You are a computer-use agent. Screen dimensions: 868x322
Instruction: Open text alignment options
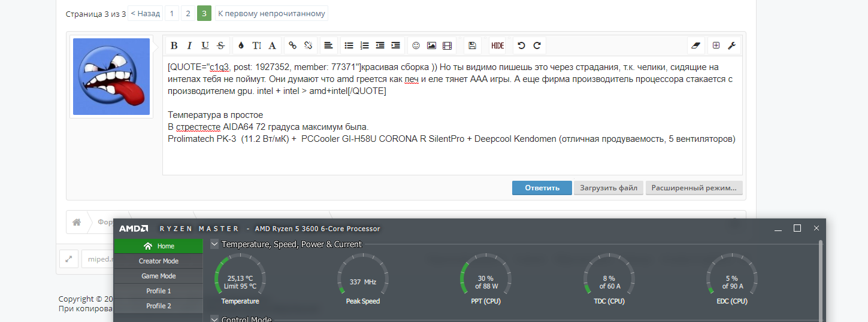click(328, 45)
